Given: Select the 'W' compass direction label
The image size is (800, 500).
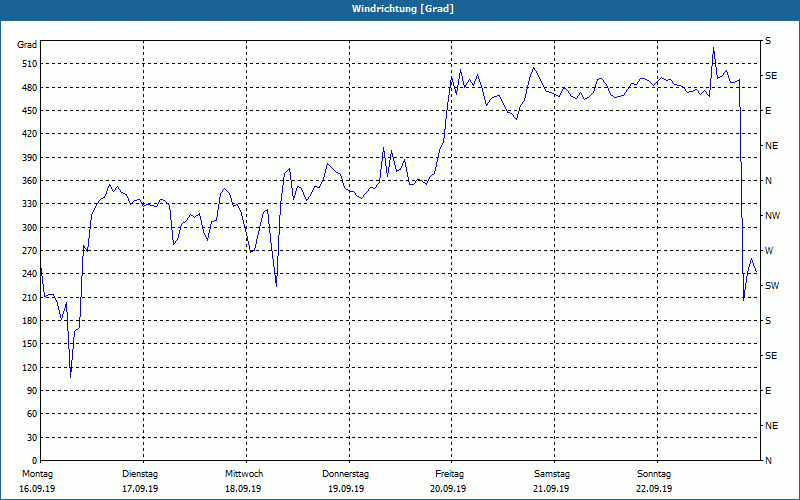Looking at the screenshot, I should coord(769,251).
